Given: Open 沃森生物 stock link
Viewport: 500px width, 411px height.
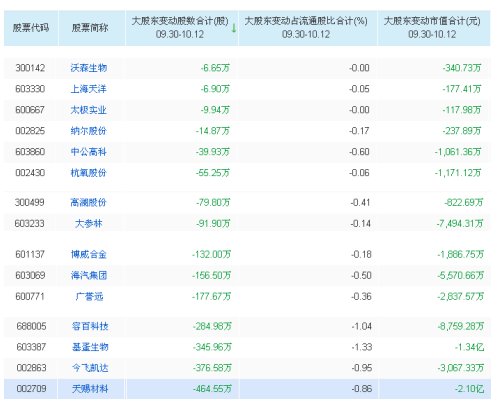Looking at the screenshot, I should (89, 68).
